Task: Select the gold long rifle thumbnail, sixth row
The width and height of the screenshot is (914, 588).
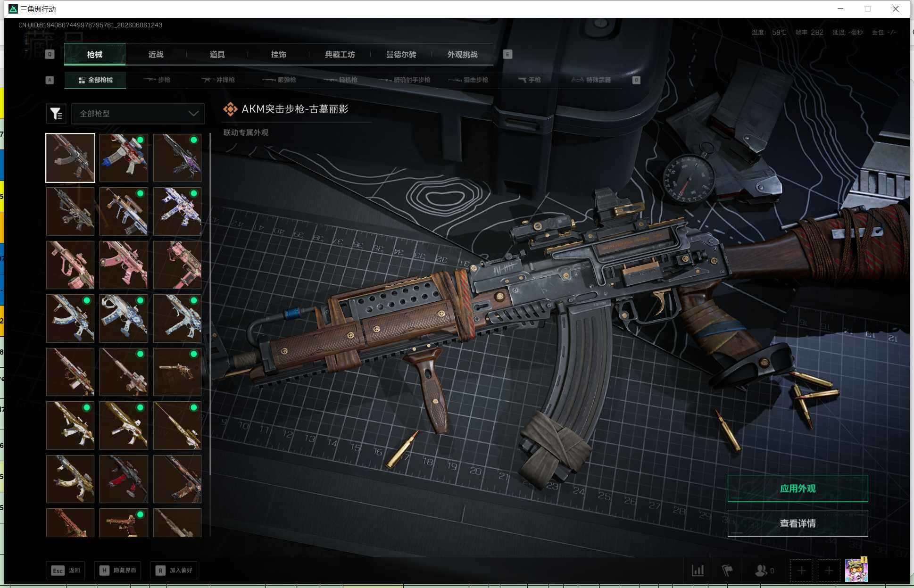Action: click(x=177, y=425)
